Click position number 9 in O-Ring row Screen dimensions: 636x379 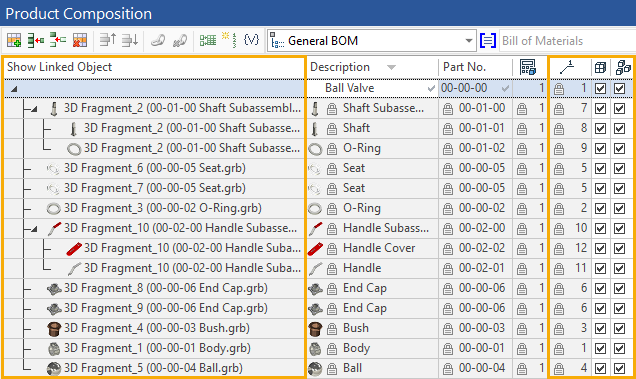point(584,148)
